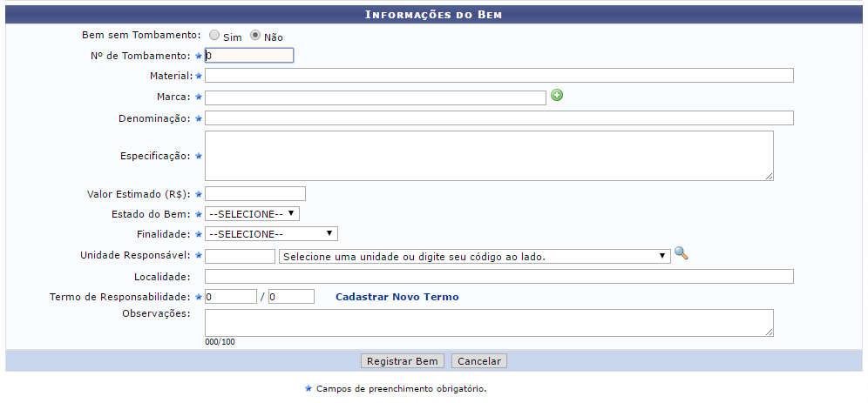The width and height of the screenshot is (868, 403).
Task: Open the Finalidade dropdown list
Action: (x=271, y=234)
